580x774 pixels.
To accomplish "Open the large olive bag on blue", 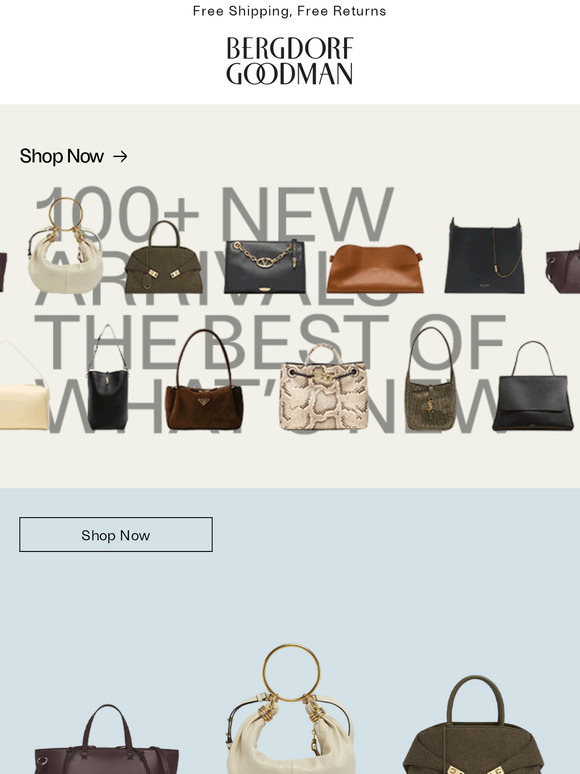I will [474, 725].
